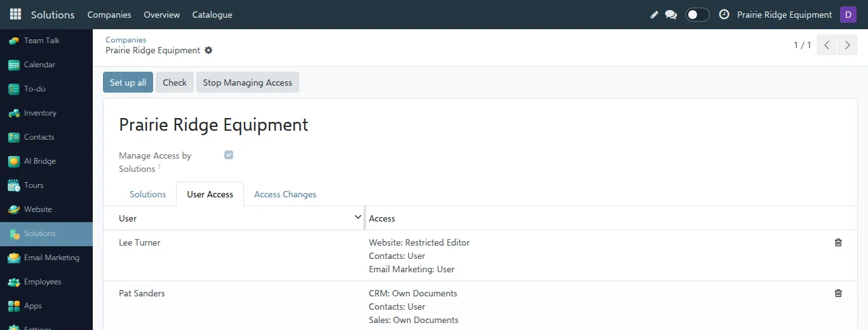Click the Prairie Ridge Equipment name field

tap(214, 124)
